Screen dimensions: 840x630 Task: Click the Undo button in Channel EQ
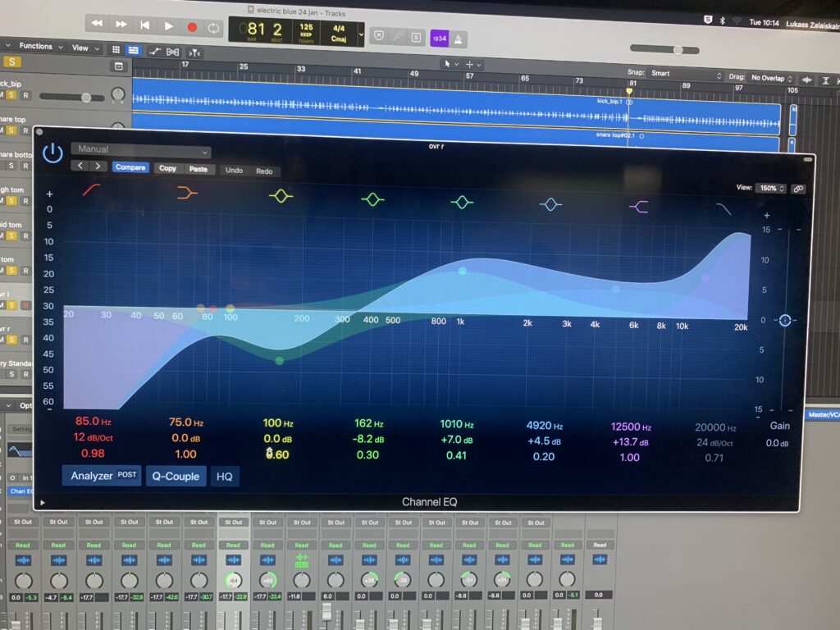(x=234, y=170)
